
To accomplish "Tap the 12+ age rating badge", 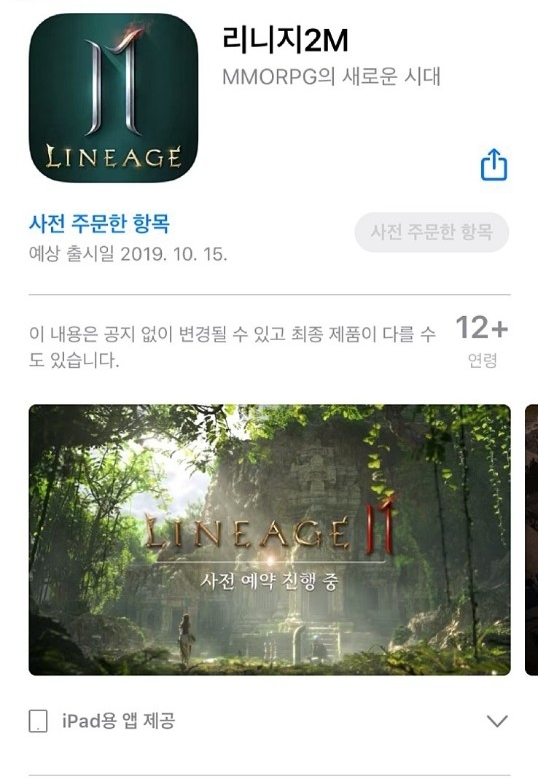I will click(x=482, y=328).
